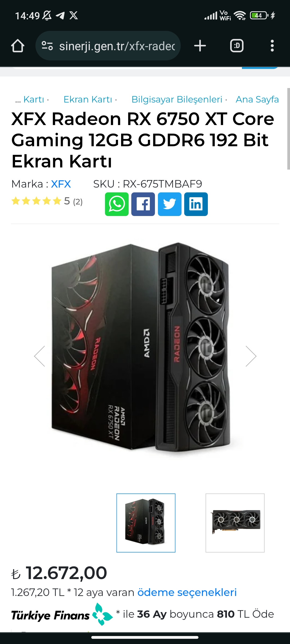Share product on LinkedIn
This screenshot has height=644, width=290.
(196, 204)
